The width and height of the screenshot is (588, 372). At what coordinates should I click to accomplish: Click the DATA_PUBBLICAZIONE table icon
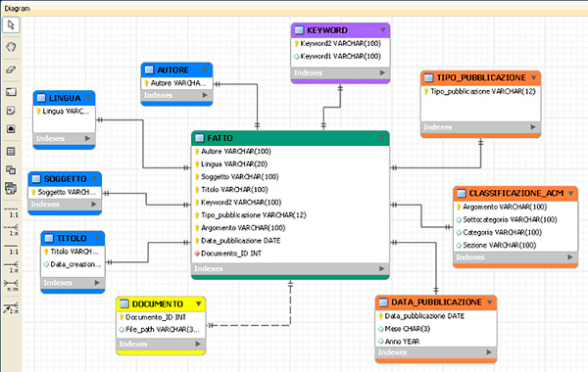click(383, 302)
